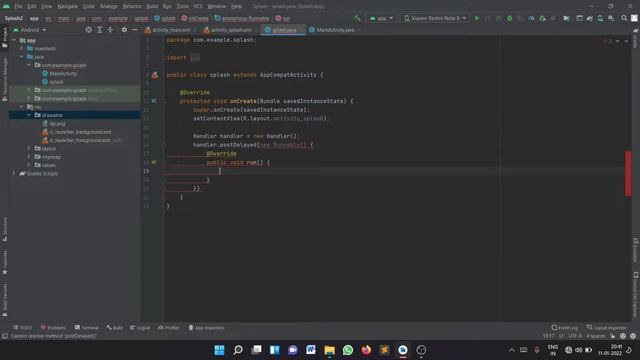Toggle the Device File Explorer sidebar tab
640x360 pixels.
(x=636, y=294)
